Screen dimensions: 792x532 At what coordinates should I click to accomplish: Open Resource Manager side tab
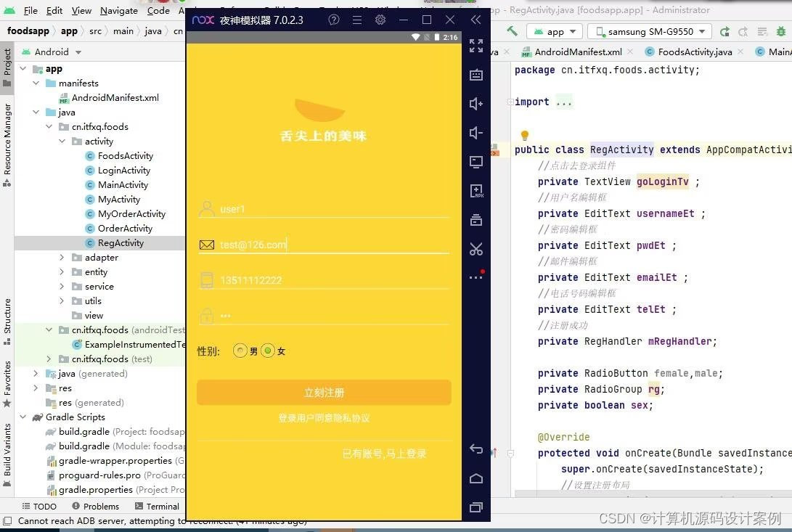click(7, 145)
